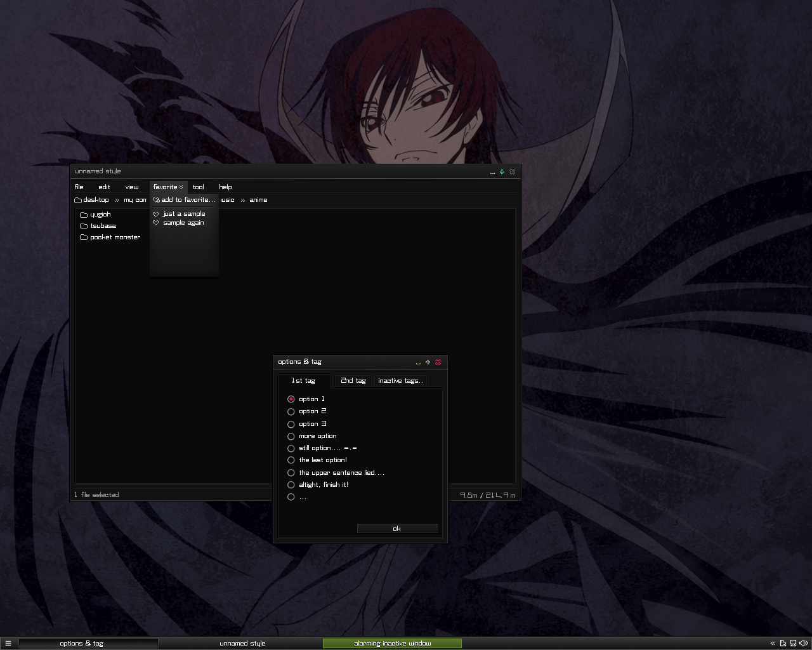
Task: Open the file menu
Action: [x=79, y=187]
